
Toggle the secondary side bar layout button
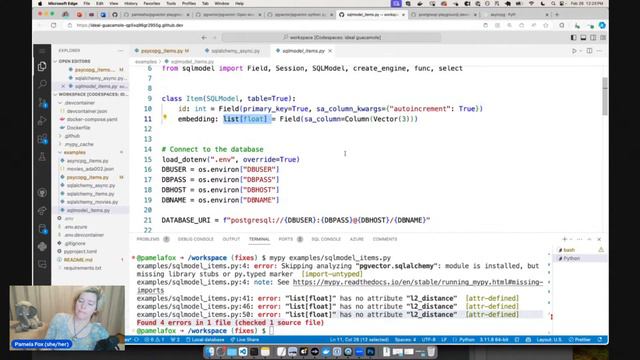pyautogui.click(x=593, y=38)
